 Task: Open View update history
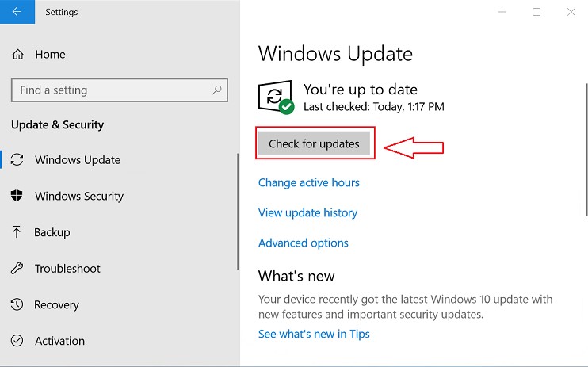pyautogui.click(x=307, y=213)
